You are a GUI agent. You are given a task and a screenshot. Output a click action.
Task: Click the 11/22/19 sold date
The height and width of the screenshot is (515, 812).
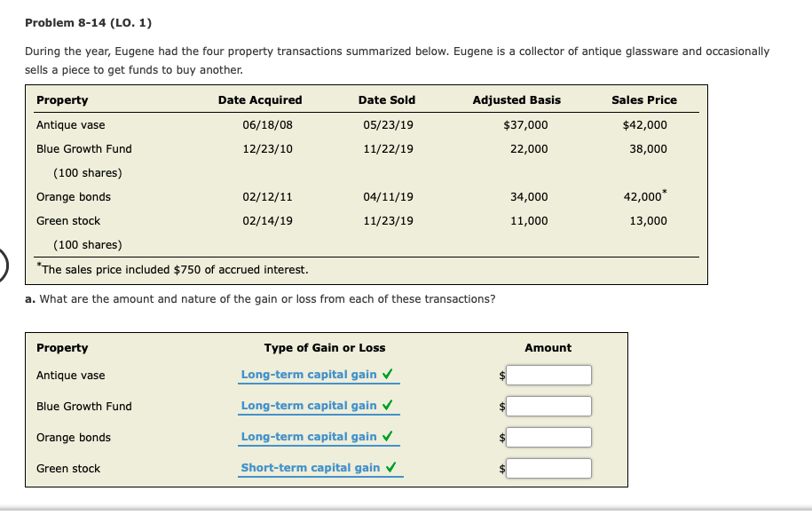389,148
